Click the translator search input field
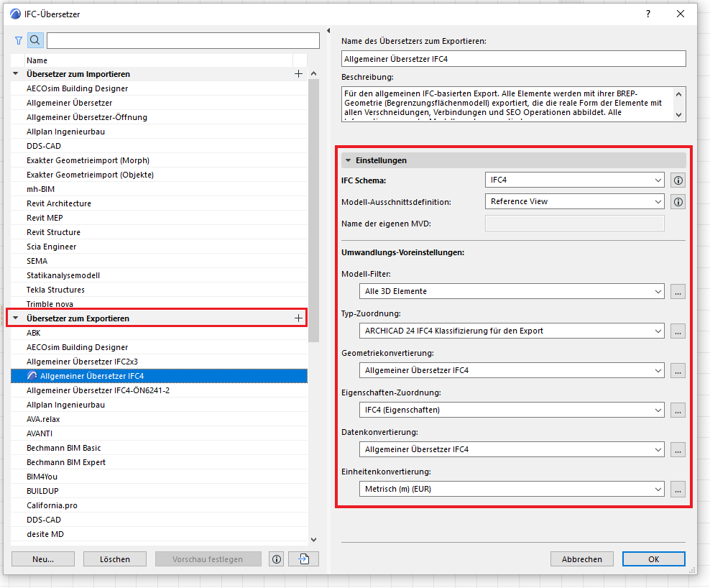Image resolution: width=710 pixels, height=588 pixels. 183,40
